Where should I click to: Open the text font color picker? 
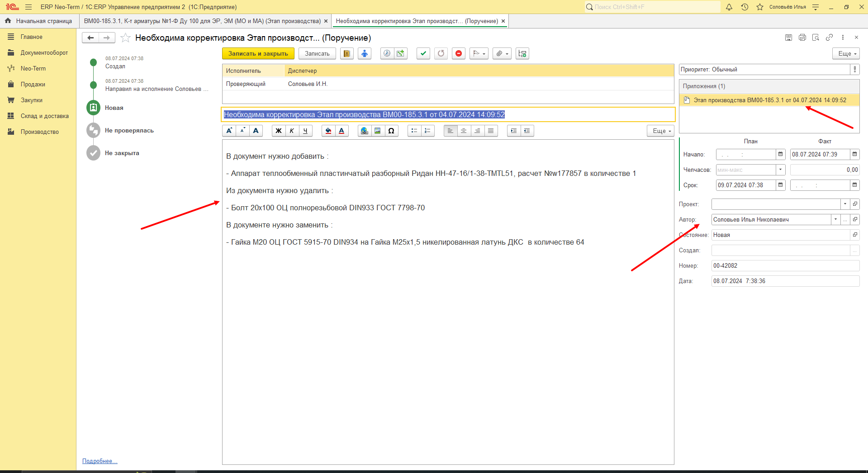click(342, 131)
